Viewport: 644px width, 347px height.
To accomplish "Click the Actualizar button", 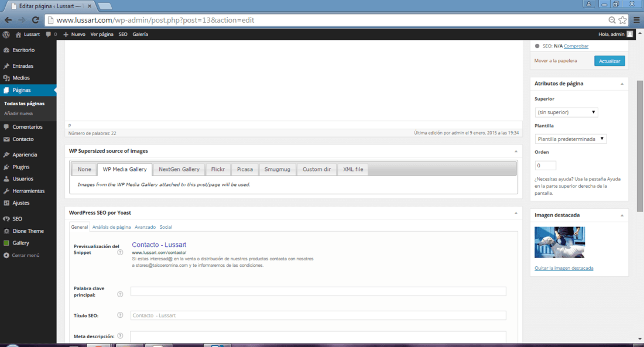I will point(609,61).
